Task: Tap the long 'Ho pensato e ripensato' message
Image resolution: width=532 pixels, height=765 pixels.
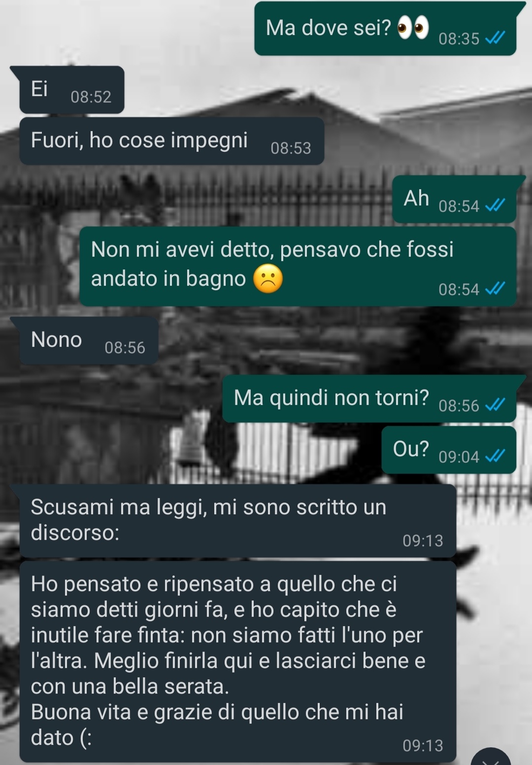Action: [238, 662]
